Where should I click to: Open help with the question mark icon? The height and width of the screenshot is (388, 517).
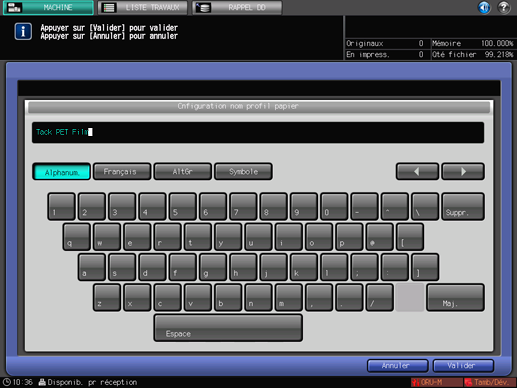[504, 7]
